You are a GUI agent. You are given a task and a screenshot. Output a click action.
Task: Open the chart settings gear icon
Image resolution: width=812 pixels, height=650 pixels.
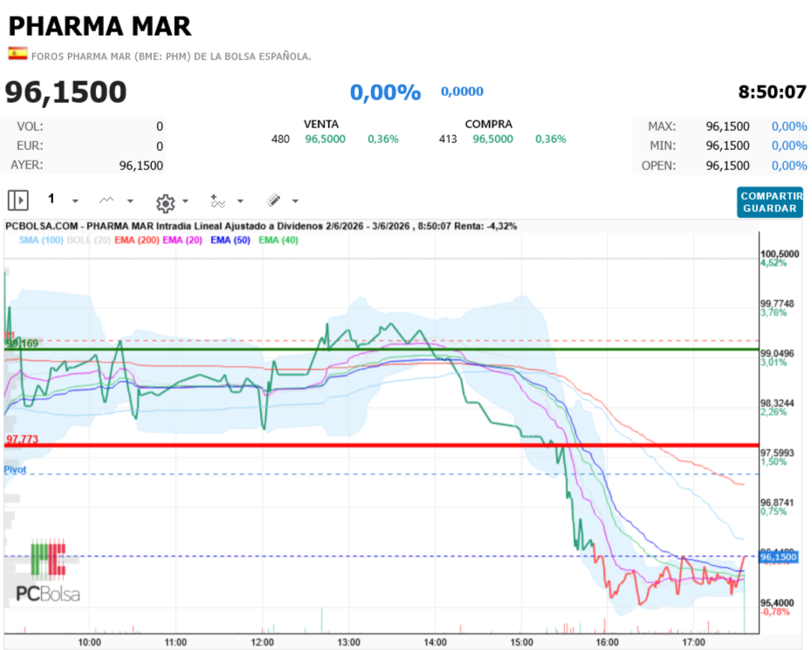166,203
